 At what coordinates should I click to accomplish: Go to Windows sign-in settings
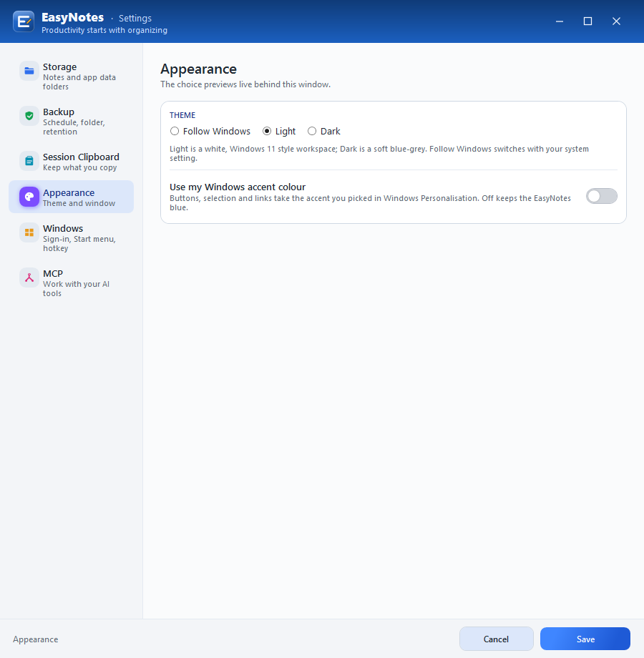72,237
